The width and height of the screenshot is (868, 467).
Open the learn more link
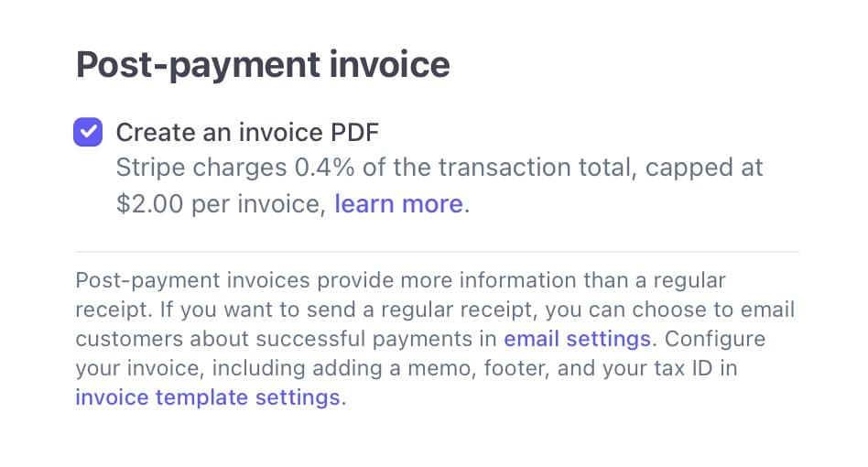coord(398,203)
